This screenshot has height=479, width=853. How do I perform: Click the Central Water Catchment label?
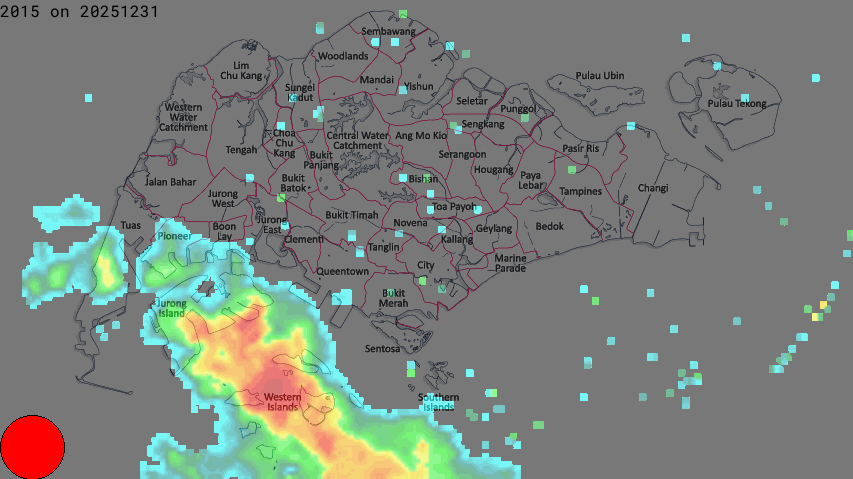click(357, 140)
